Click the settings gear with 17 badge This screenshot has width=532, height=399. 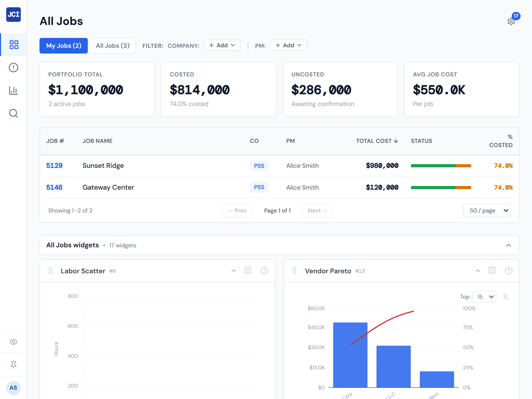pyautogui.click(x=511, y=21)
